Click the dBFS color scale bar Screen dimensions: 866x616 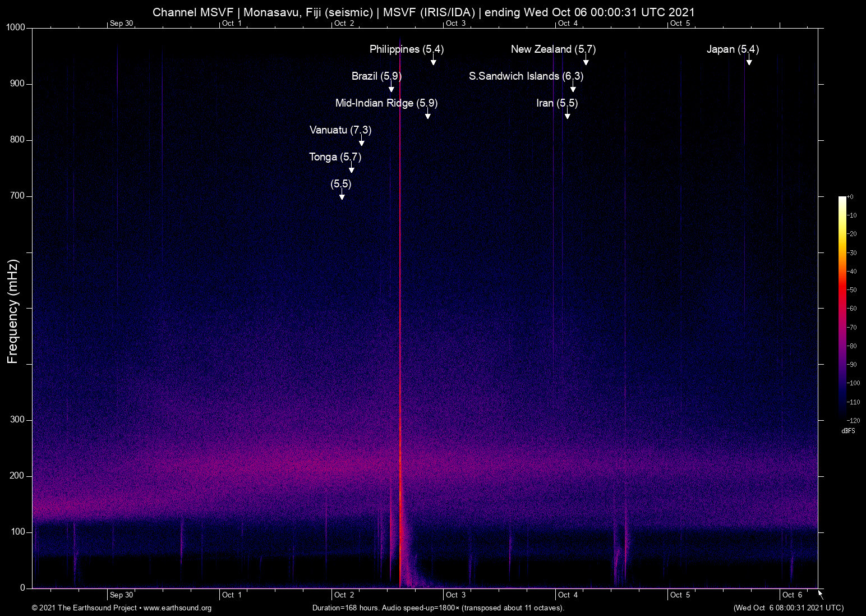coord(842,308)
